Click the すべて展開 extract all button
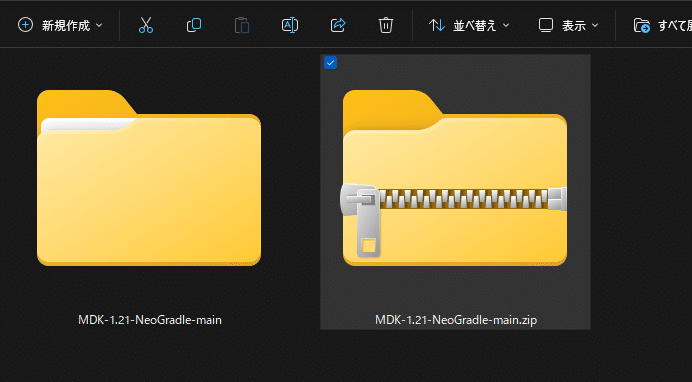The width and height of the screenshot is (692, 382). point(662,25)
